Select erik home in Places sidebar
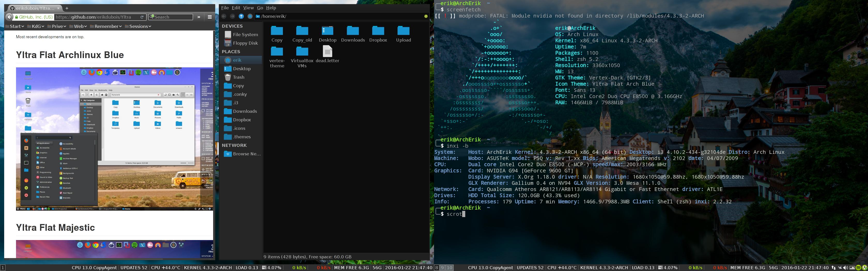Image resolution: width=868 pixels, height=271 pixels. coord(241,60)
